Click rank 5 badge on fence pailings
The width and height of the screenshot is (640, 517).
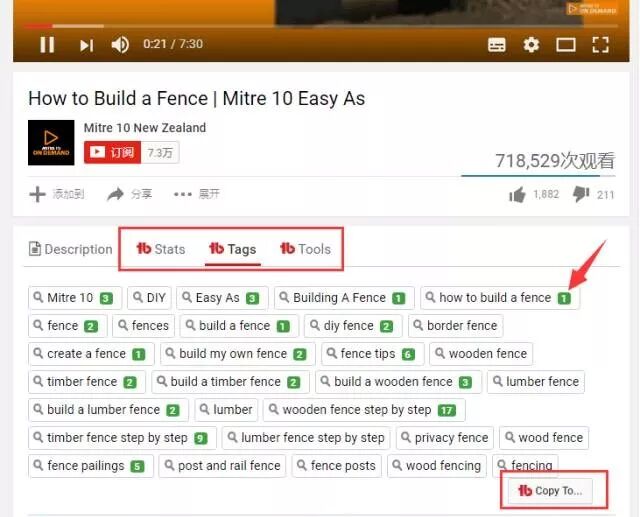click(138, 466)
